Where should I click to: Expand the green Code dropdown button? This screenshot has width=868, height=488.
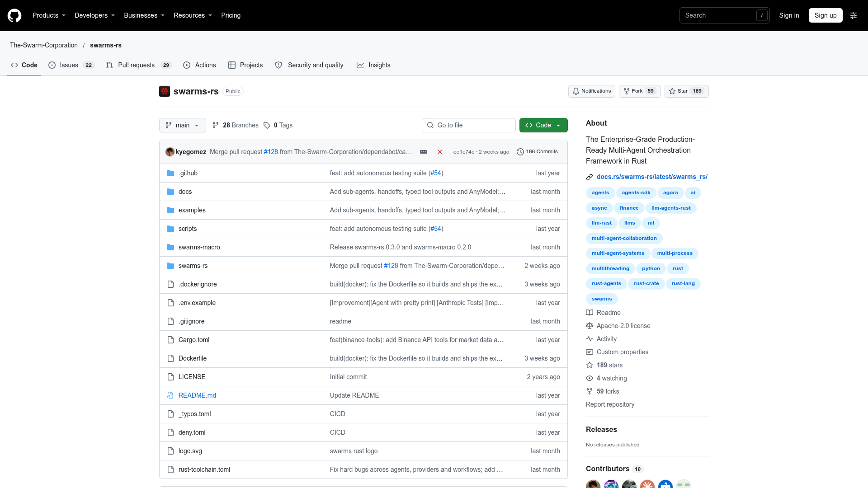[543, 125]
